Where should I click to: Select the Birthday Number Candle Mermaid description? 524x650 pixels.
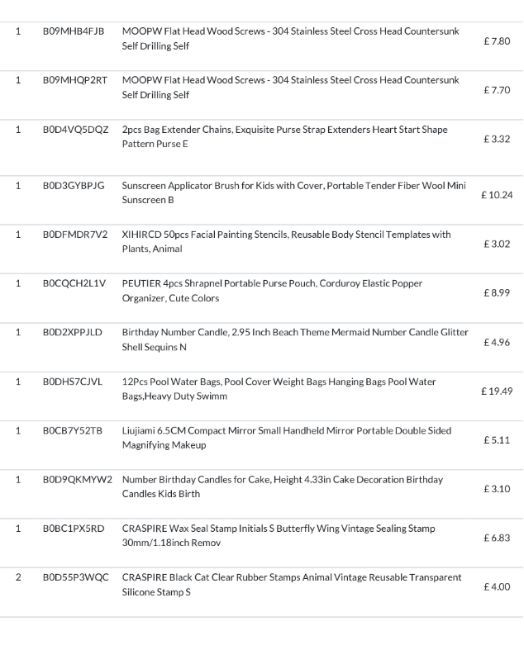(x=295, y=340)
